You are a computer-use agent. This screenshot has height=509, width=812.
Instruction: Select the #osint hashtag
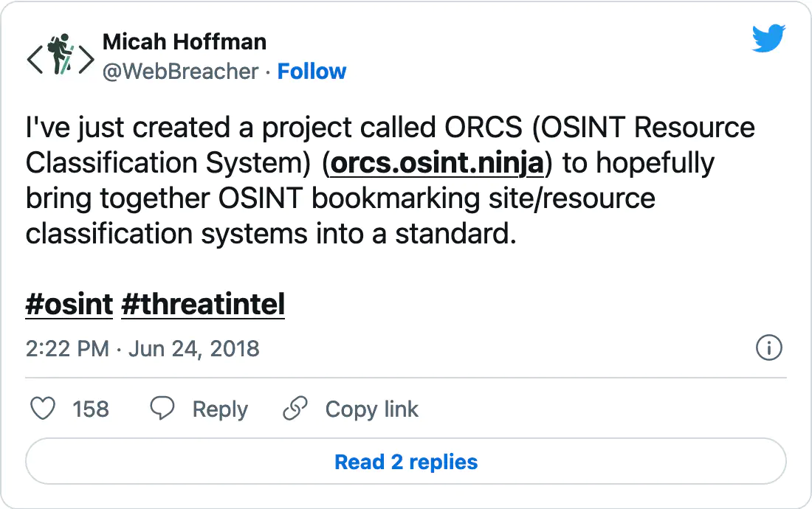69,304
